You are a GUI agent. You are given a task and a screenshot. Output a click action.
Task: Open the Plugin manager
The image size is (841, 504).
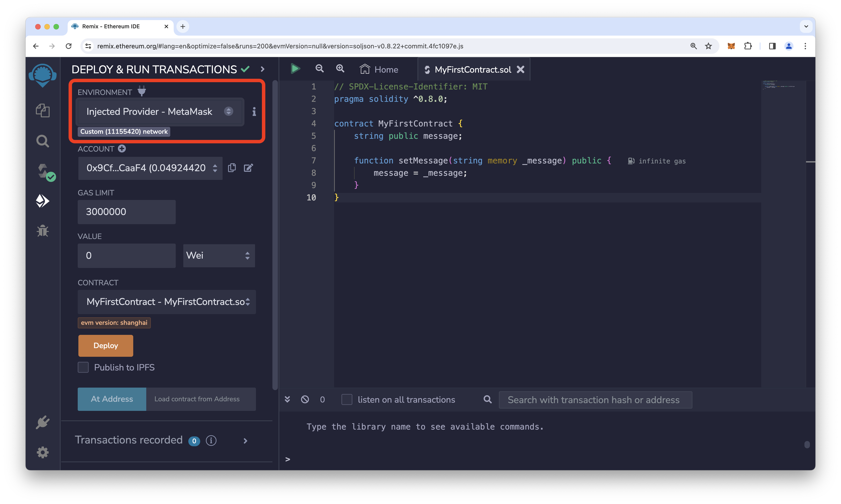click(43, 423)
